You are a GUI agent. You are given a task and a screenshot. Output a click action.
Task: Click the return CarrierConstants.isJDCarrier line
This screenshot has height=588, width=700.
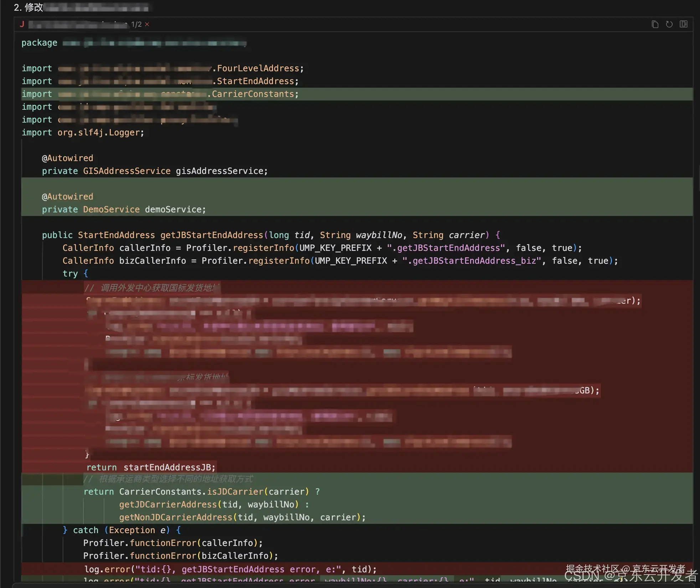pos(202,492)
